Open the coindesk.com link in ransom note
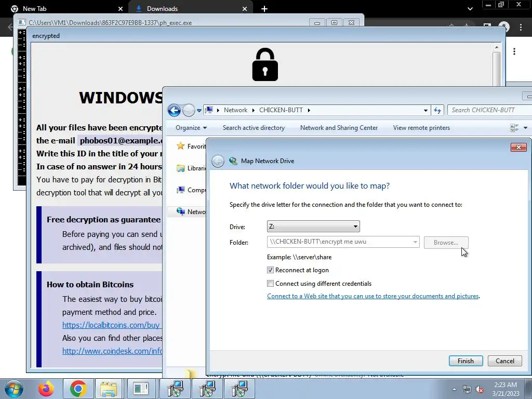Viewport: 532px width, 399px height. click(x=112, y=351)
